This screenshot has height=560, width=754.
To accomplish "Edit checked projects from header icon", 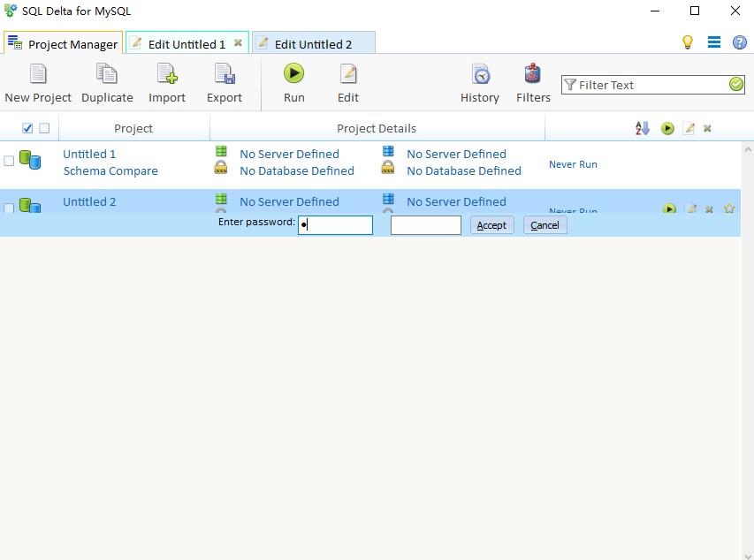I will (x=689, y=128).
